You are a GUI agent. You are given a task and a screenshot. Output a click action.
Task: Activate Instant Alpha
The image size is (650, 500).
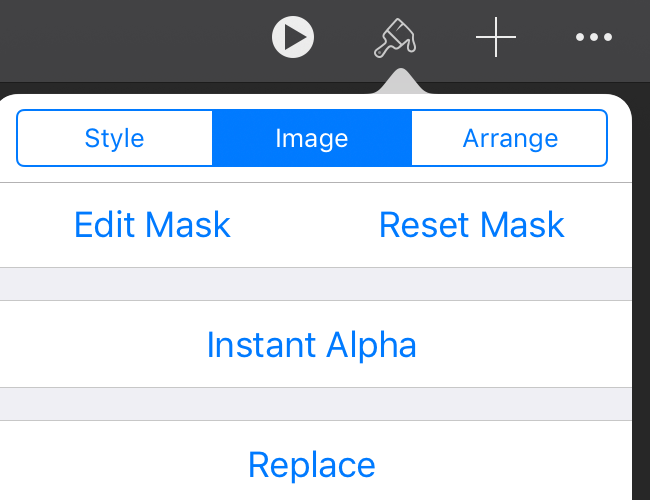click(x=311, y=345)
